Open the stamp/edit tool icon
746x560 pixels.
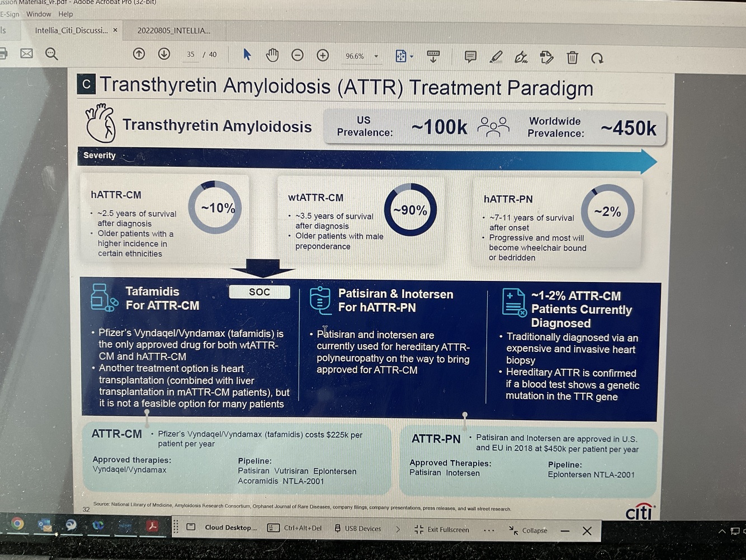(546, 57)
